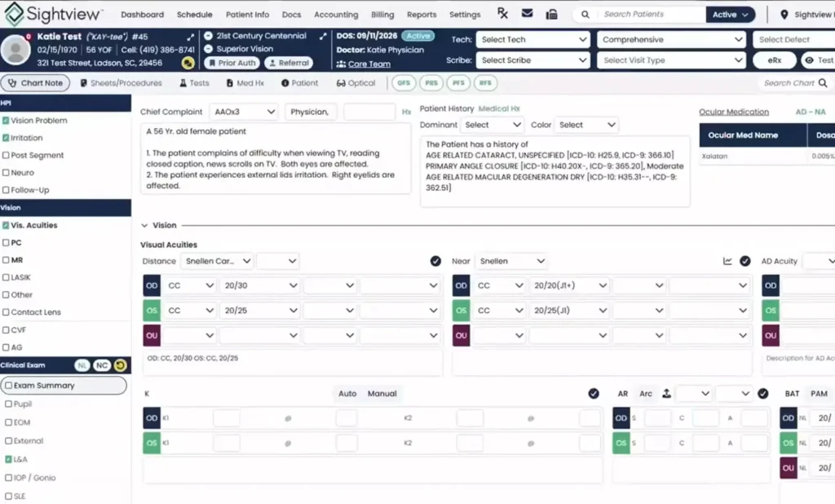Click the patient avatar photo

(x=15, y=50)
